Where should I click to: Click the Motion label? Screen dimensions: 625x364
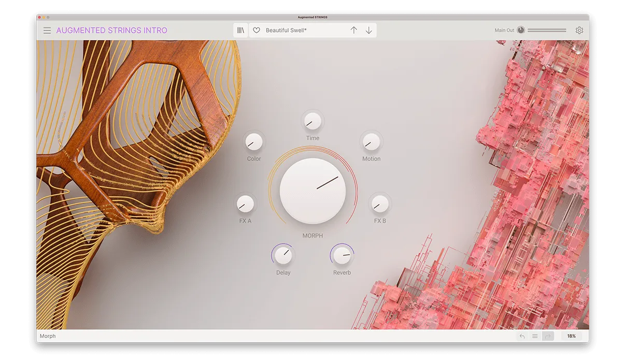(x=371, y=159)
